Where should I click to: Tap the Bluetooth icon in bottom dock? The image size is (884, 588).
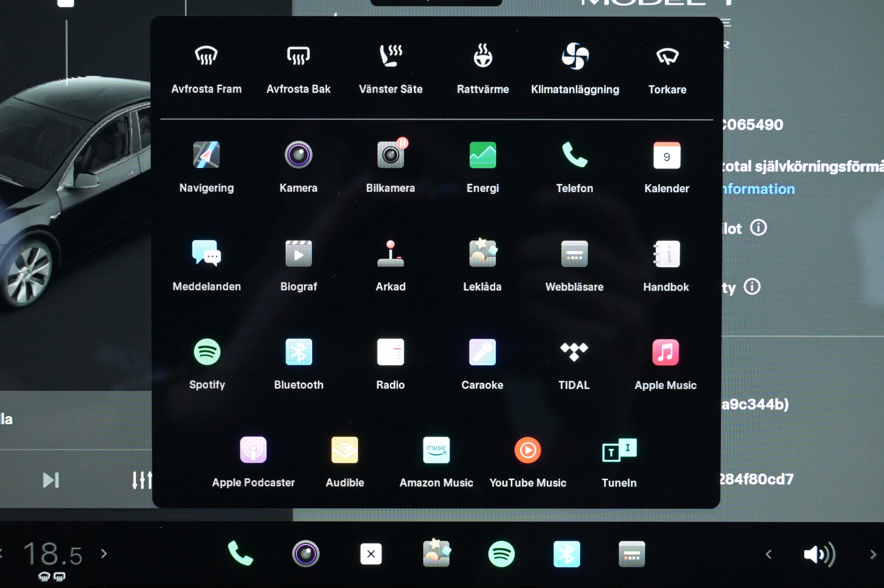coord(567,554)
